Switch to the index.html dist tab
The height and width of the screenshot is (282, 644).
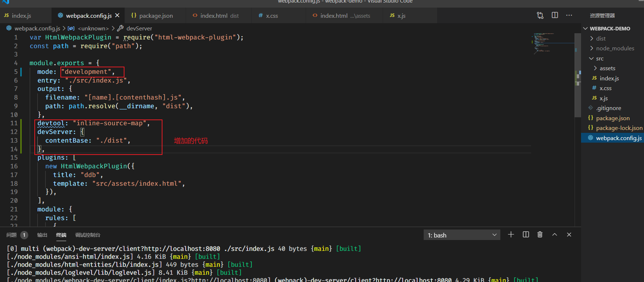[219, 16]
